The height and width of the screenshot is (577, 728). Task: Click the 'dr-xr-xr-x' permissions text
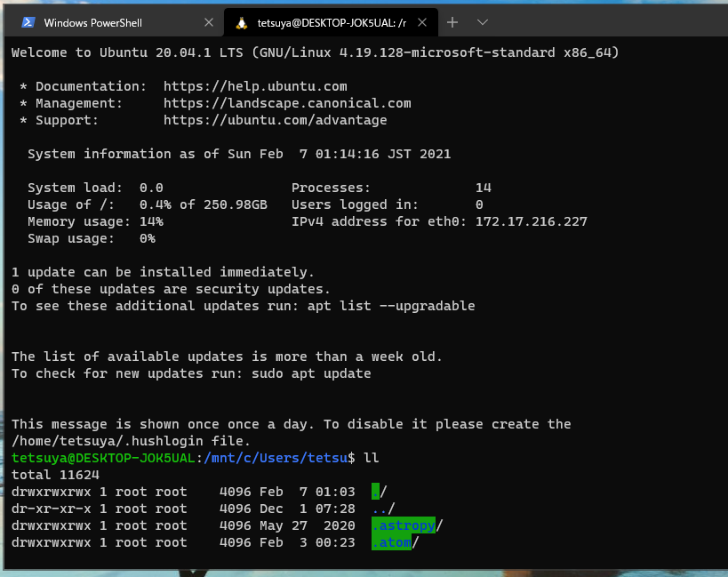51,509
